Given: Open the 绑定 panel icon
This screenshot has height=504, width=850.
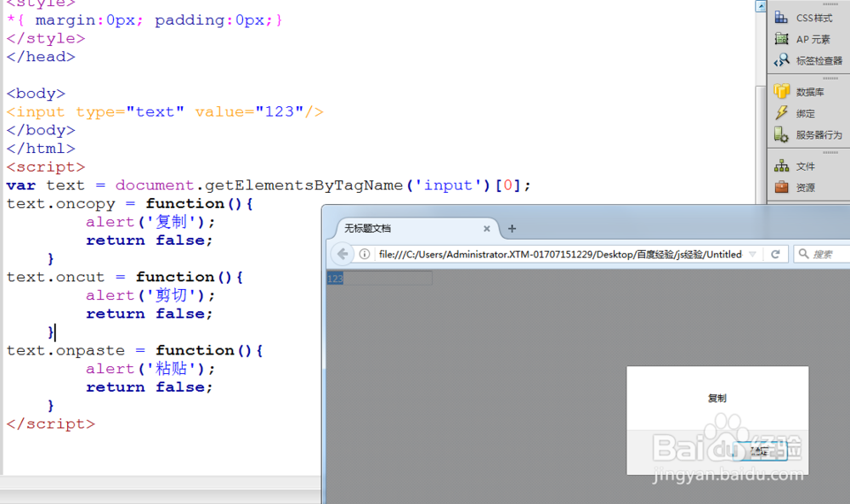Looking at the screenshot, I should [781, 113].
